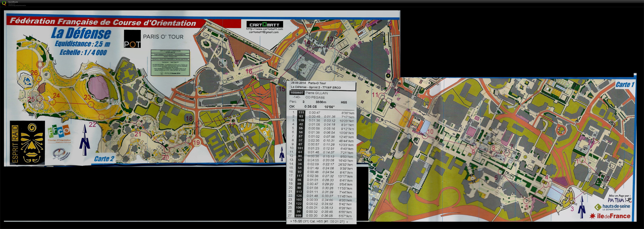Click the 3300m course length value
This screenshot has height=229, width=644.
point(321,102)
